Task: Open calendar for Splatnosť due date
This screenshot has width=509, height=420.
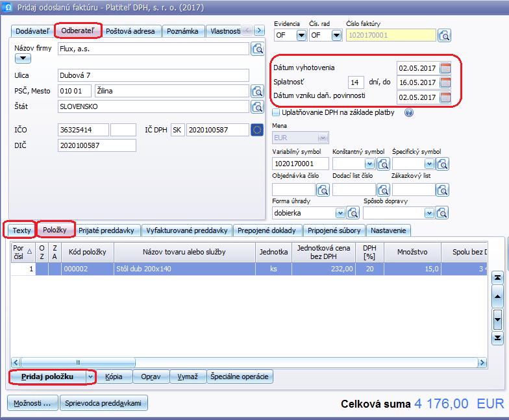Action: tap(445, 82)
